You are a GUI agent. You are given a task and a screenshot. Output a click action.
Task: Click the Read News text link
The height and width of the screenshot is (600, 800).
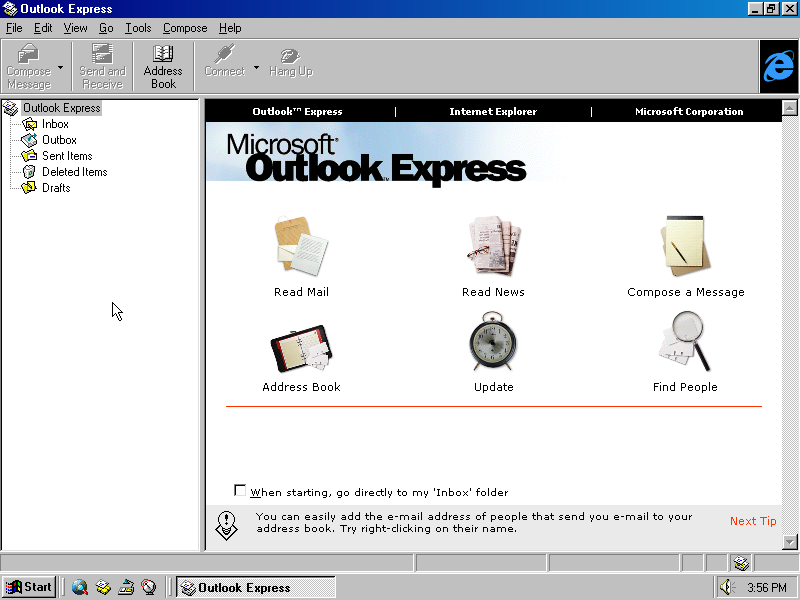point(493,292)
